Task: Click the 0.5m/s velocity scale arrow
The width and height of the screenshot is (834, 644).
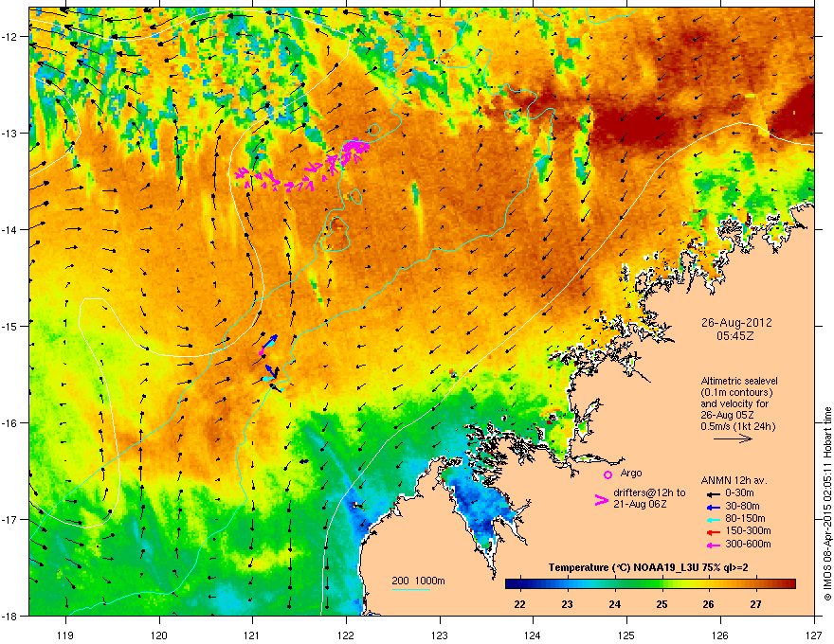Action: (x=733, y=438)
